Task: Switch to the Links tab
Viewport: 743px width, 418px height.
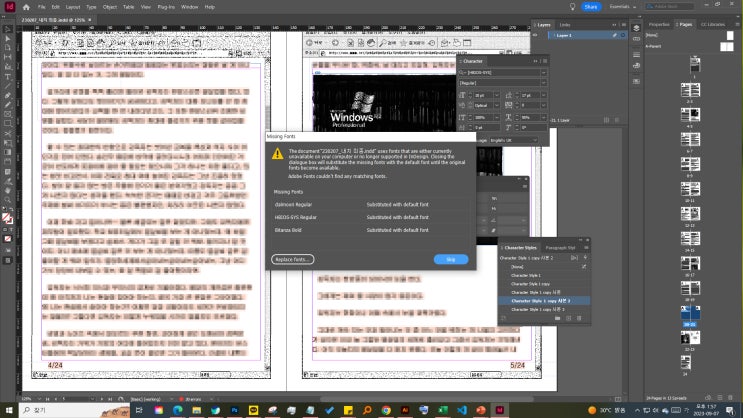Action: [x=565, y=24]
